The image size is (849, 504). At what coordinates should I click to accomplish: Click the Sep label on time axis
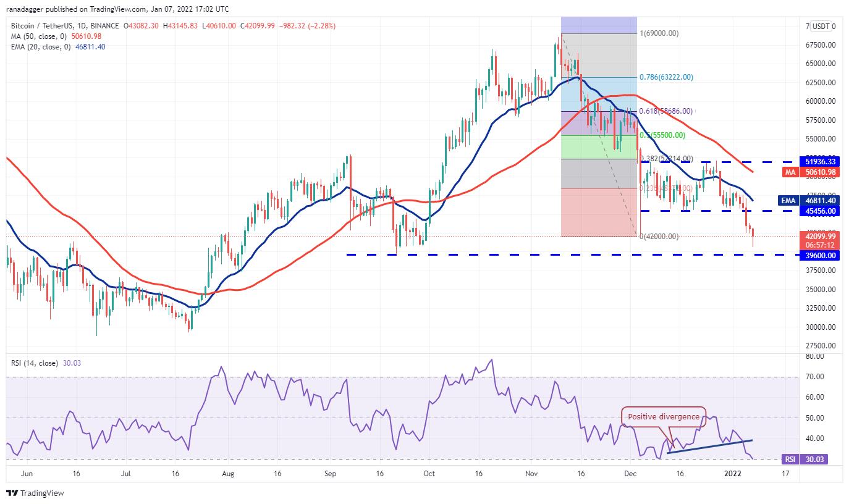[x=329, y=474]
